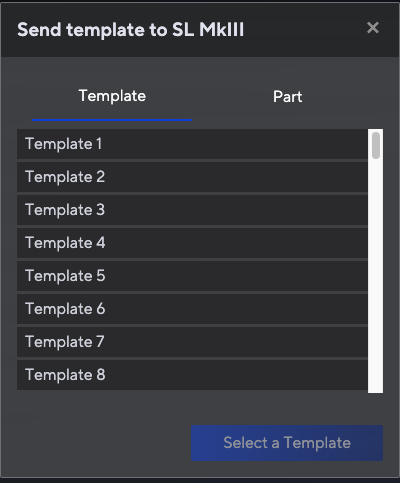Grab the template list scrollbar thumb

pyautogui.click(x=376, y=145)
